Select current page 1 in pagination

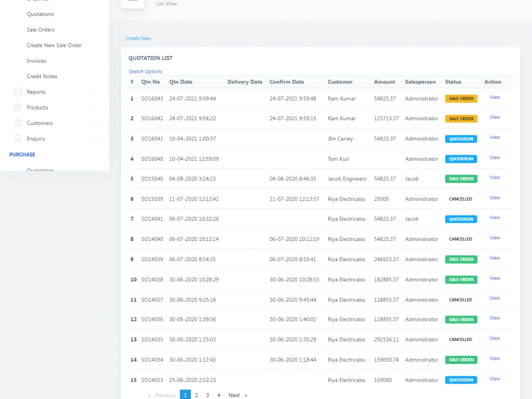(185, 395)
